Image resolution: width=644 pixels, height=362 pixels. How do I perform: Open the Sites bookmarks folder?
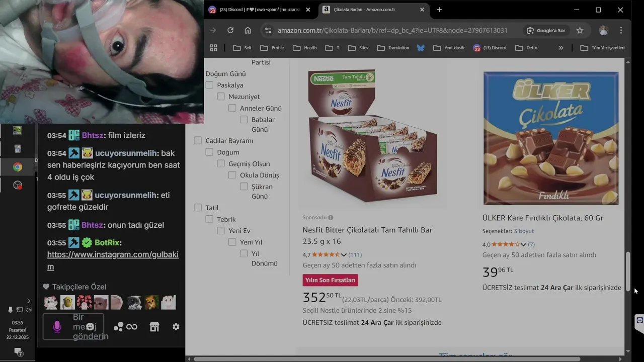[358, 48]
